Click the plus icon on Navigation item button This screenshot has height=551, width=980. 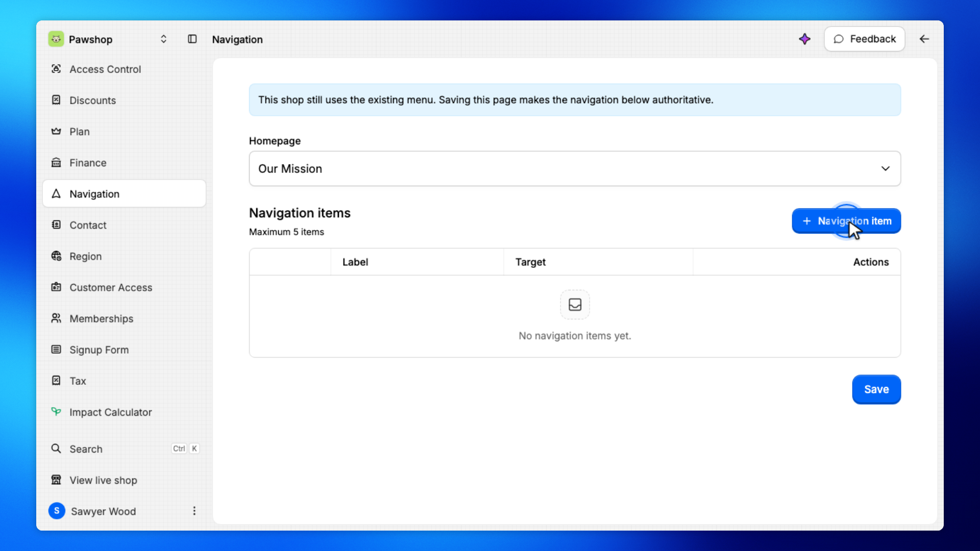pos(806,221)
